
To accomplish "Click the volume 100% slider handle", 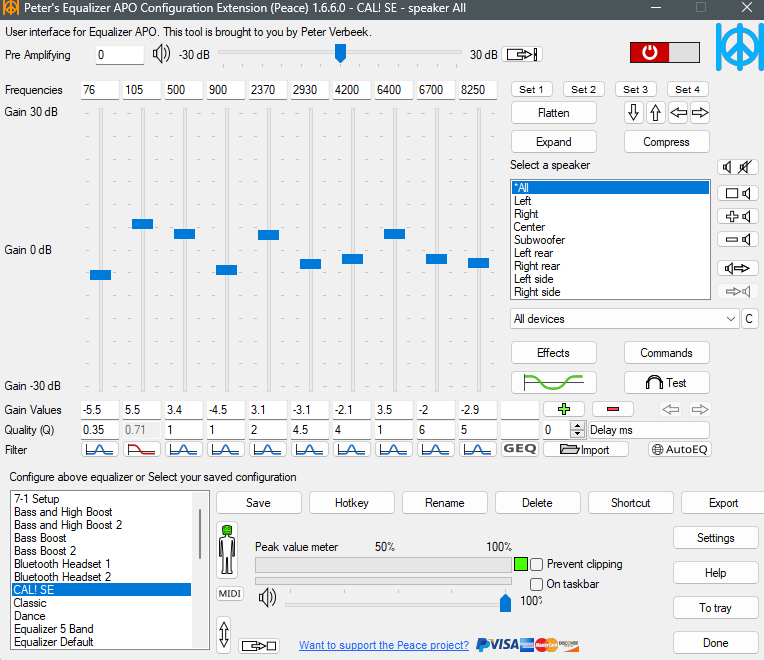I will click(x=505, y=603).
